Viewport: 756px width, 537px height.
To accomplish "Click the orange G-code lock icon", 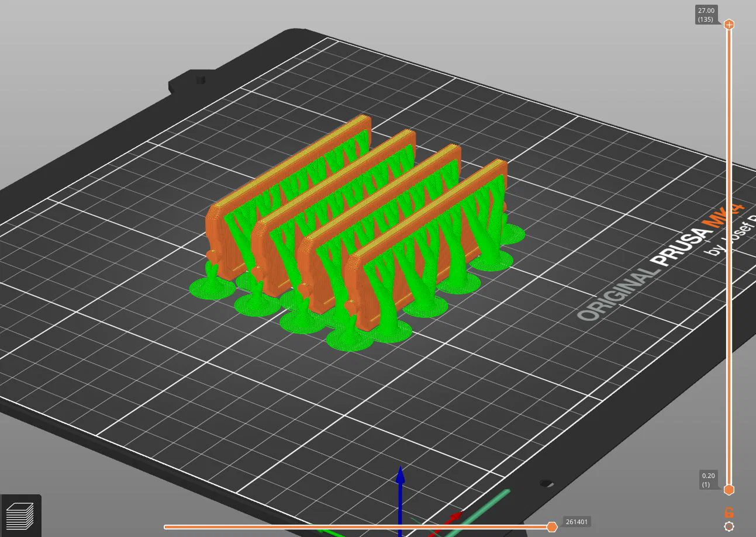I will point(729,513).
